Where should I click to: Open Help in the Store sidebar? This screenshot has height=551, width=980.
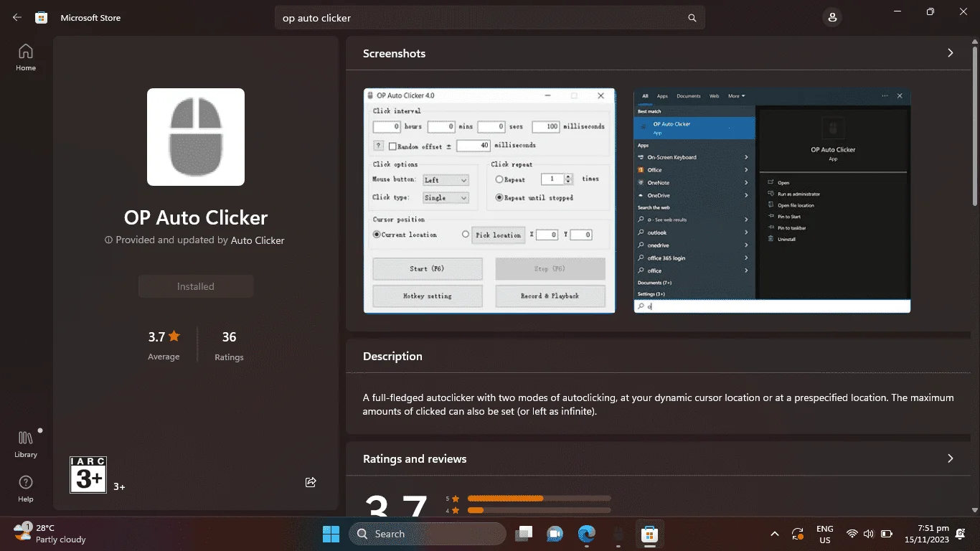tap(26, 488)
